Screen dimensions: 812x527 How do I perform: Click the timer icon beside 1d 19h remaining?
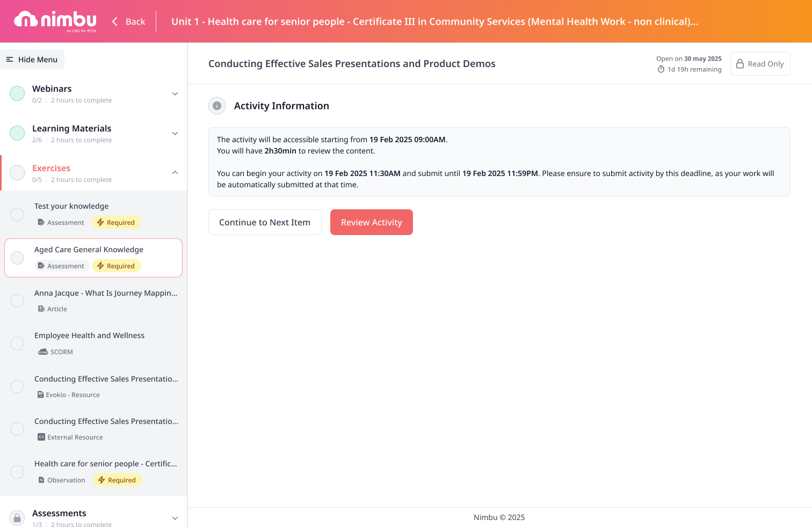pos(661,69)
